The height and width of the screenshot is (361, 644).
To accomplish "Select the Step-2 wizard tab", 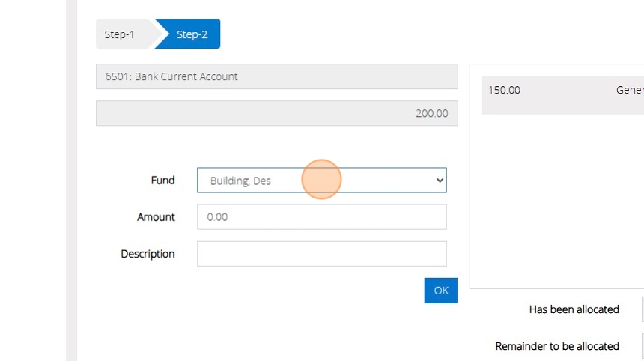I will pos(192,34).
